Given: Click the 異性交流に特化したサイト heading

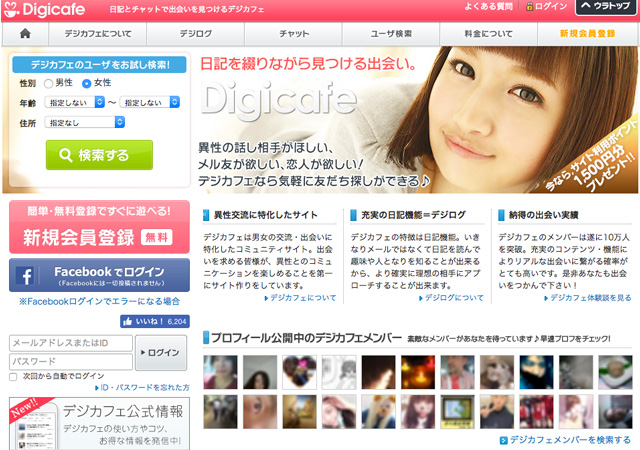Looking at the screenshot, I should pos(265,215).
